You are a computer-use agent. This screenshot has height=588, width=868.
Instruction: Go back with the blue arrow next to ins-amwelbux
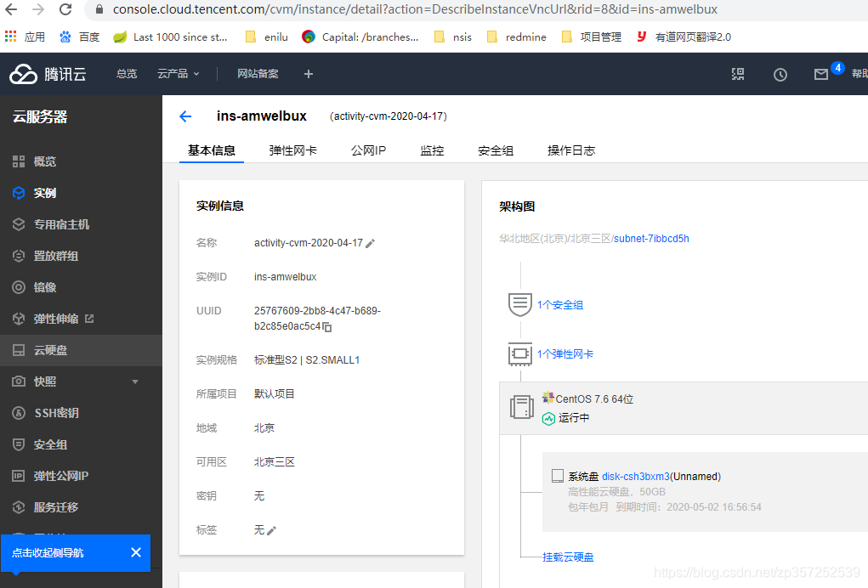(x=185, y=116)
